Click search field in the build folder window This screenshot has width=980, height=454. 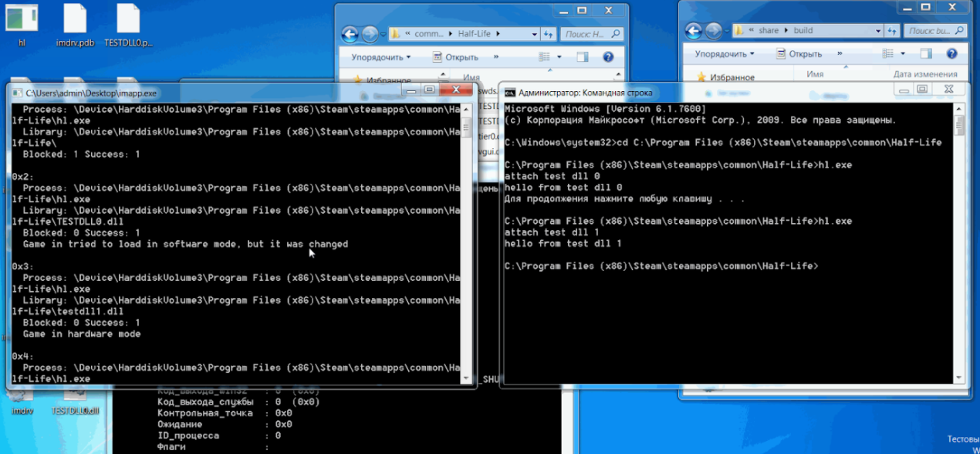[934, 31]
